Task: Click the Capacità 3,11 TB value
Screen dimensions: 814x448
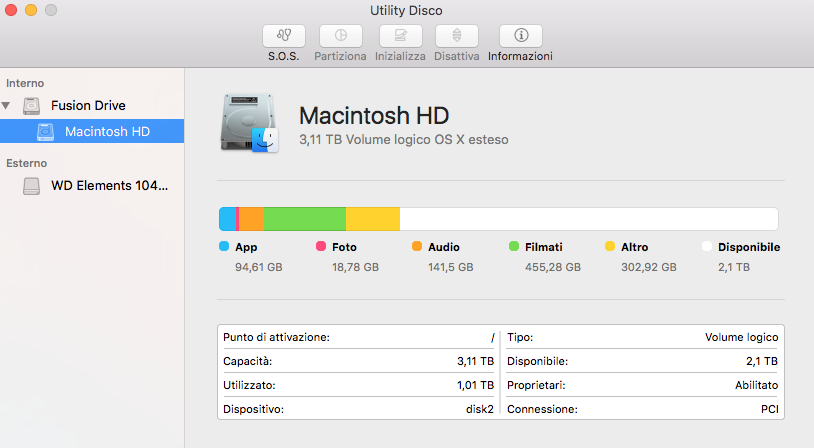Action: [476, 361]
